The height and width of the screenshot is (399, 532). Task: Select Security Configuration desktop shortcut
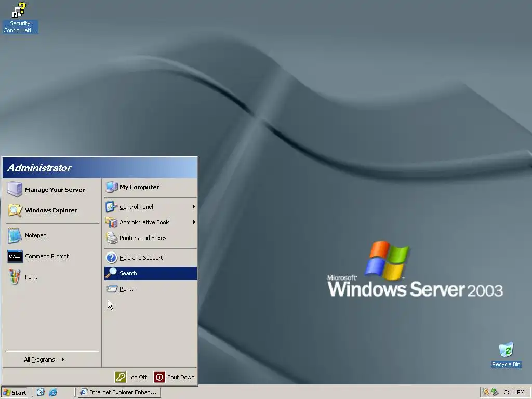[x=20, y=18]
